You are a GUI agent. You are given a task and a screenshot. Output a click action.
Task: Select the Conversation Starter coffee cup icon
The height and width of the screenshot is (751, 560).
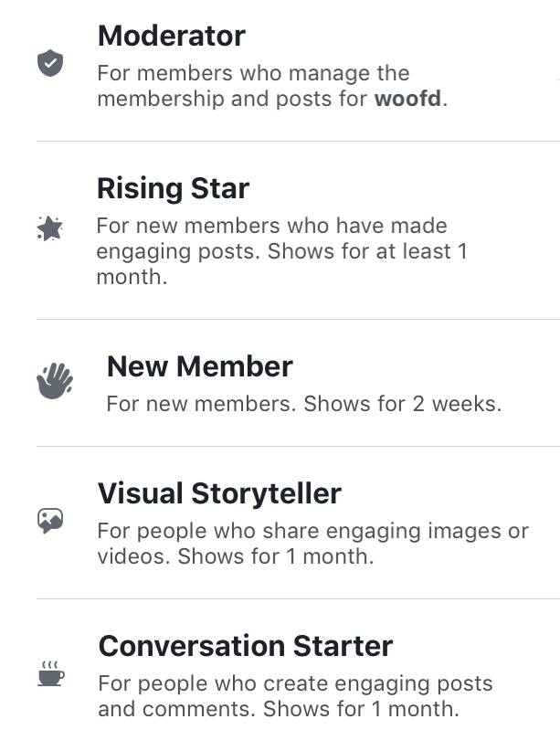[x=50, y=674]
